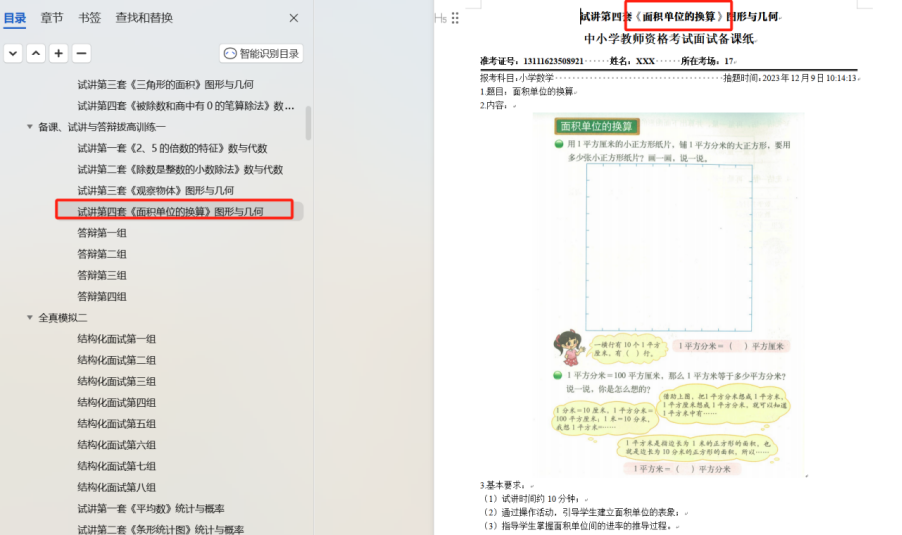Click the down chevron button in outline toolbar

click(13, 54)
